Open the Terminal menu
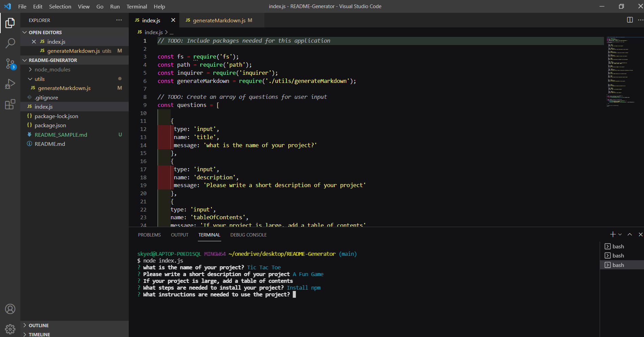644x337 pixels. [x=137, y=6]
